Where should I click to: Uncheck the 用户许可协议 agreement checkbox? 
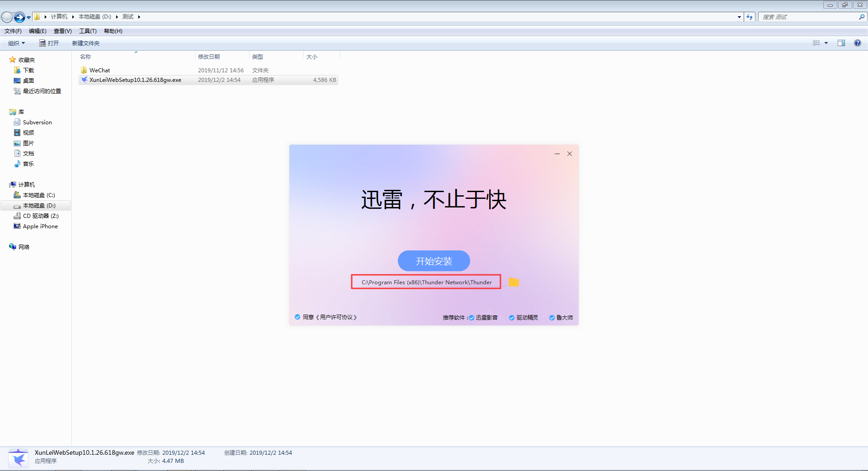tap(297, 317)
